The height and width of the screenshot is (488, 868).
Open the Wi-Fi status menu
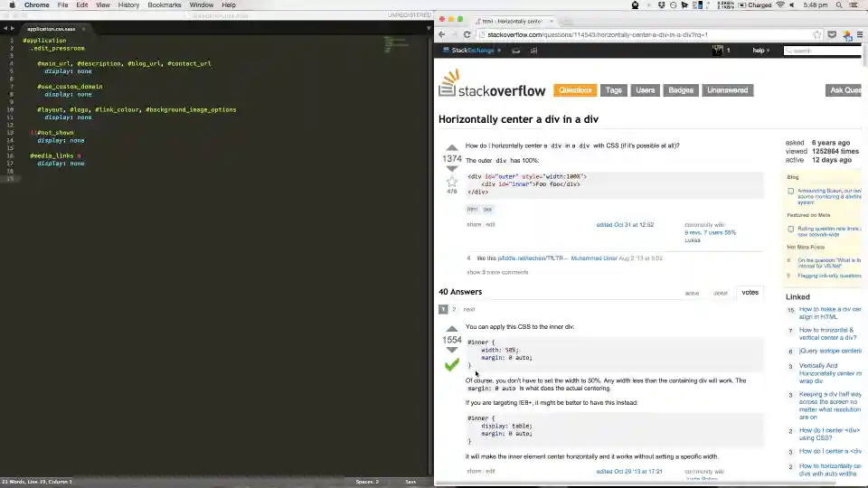(x=780, y=5)
